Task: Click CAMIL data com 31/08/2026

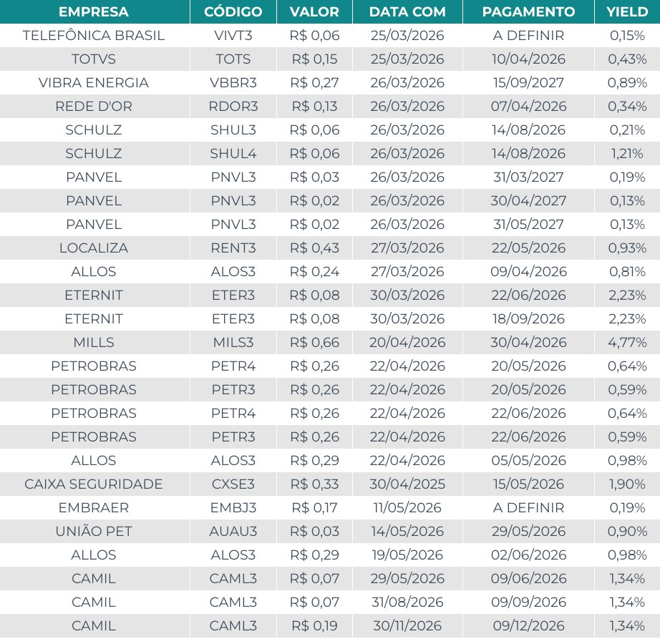Action: 407,602
